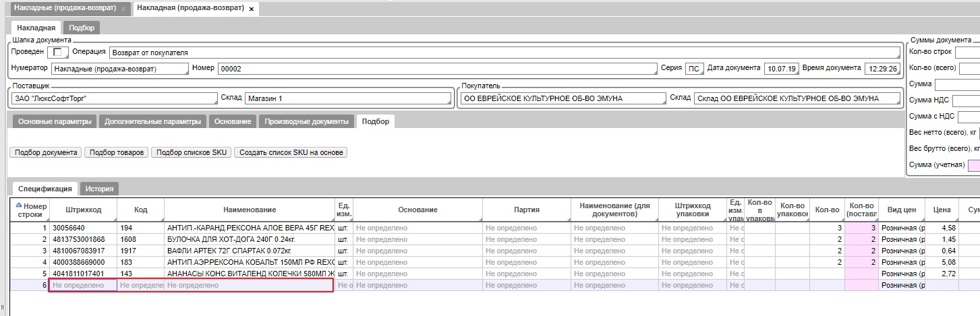Image resolution: width=980 pixels, height=316 pixels.
Task: Switch to the Основные параметры tab
Action: [54, 122]
